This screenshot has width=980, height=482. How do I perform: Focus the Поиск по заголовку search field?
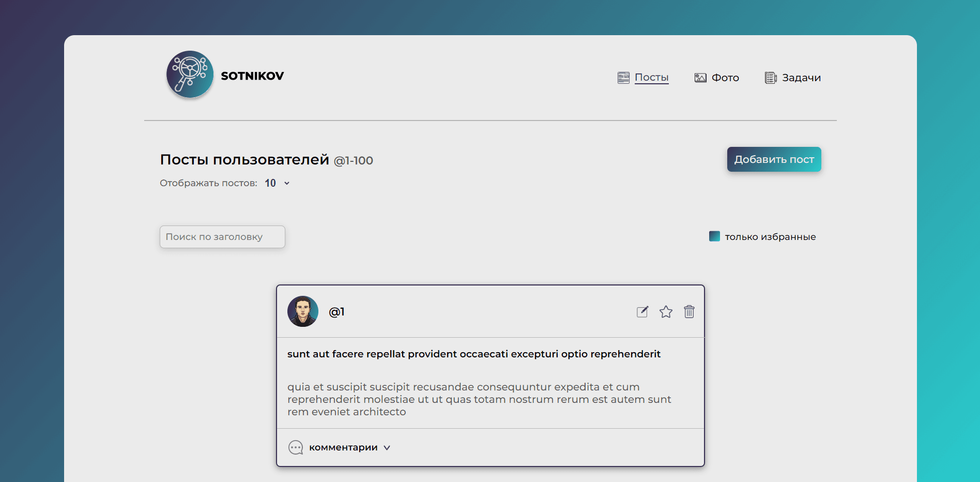point(222,237)
